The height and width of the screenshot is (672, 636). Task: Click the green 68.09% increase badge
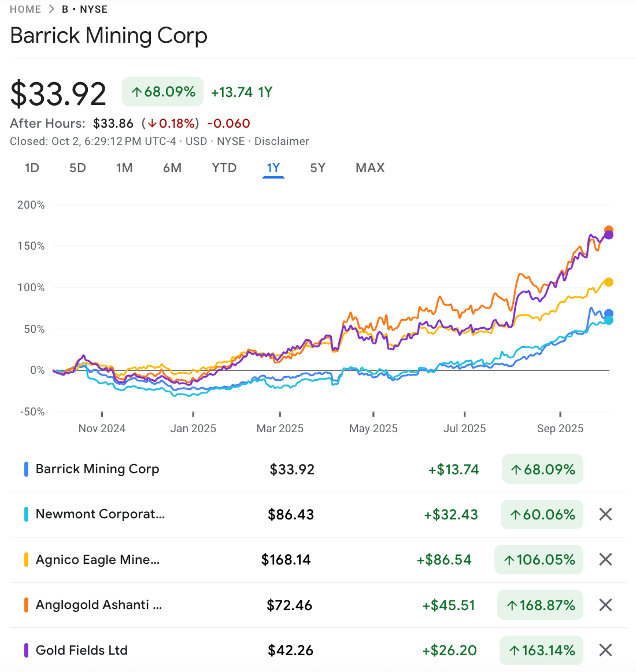coord(162,91)
